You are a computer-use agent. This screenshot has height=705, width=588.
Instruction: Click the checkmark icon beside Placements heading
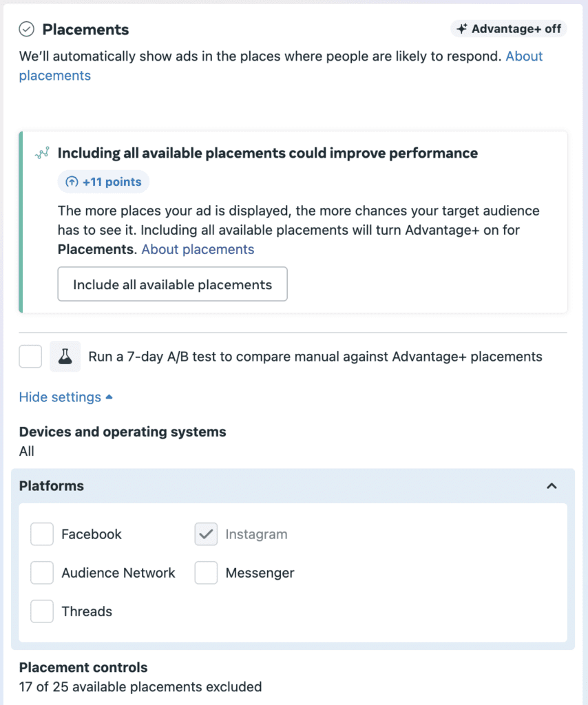26,30
